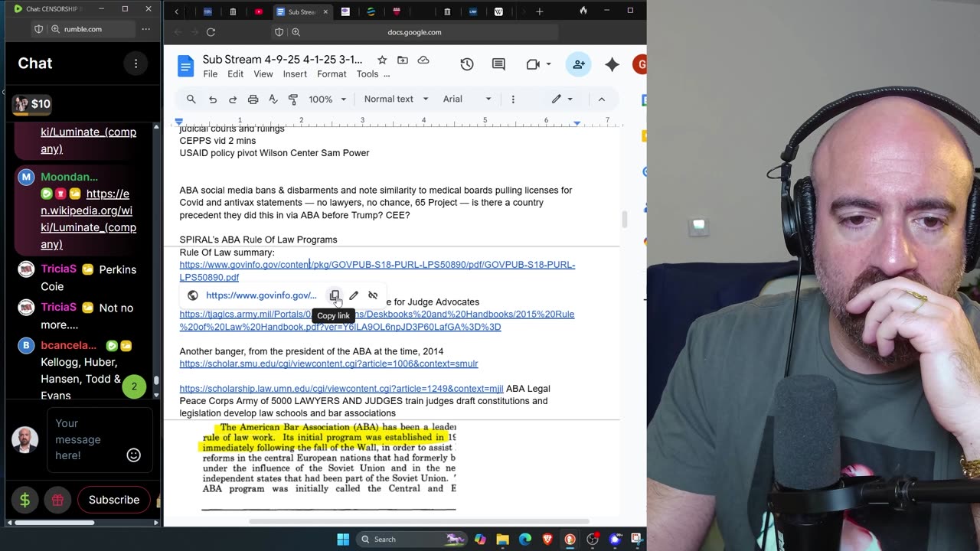Click the $10 rant badge in chat
This screenshot has width=980, height=551.
[x=31, y=104]
